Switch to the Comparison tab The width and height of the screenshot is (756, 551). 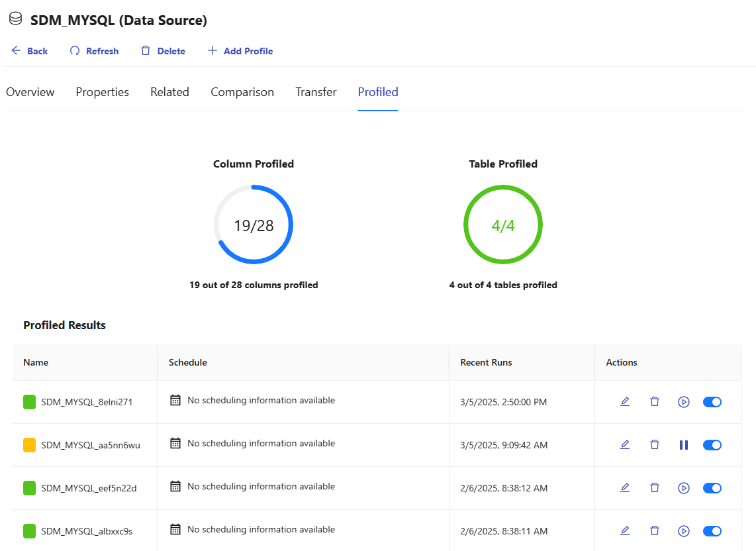[242, 92]
